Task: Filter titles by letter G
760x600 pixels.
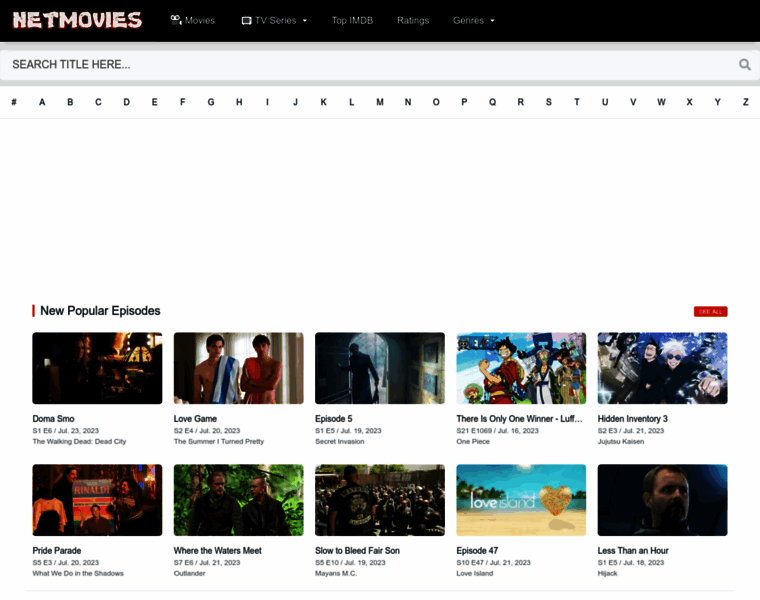Action: (x=211, y=102)
